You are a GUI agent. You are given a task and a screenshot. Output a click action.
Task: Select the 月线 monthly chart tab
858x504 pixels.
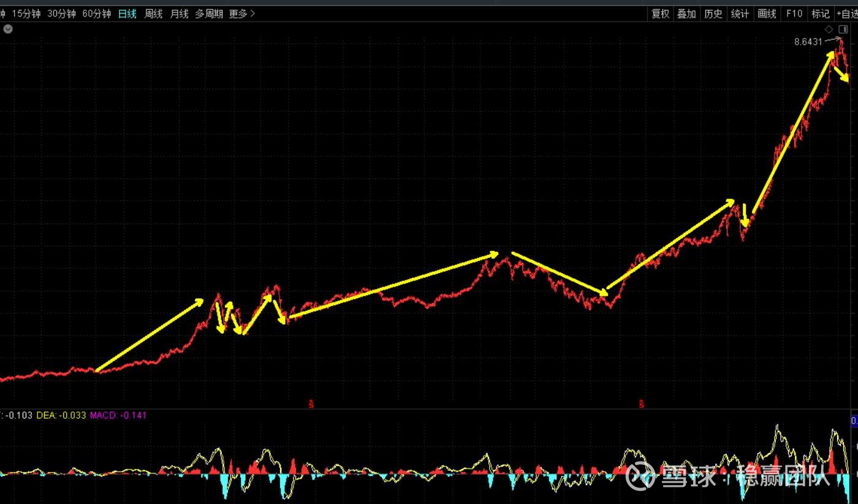179,13
